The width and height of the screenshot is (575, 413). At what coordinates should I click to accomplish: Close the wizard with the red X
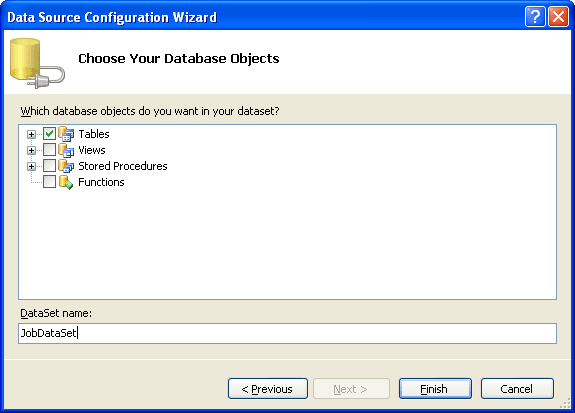coord(558,17)
